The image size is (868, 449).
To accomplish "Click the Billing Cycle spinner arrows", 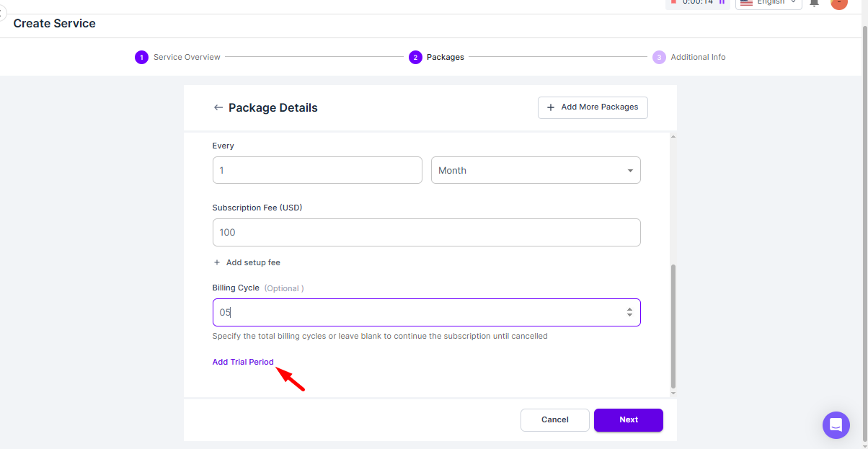I will pyautogui.click(x=629, y=312).
